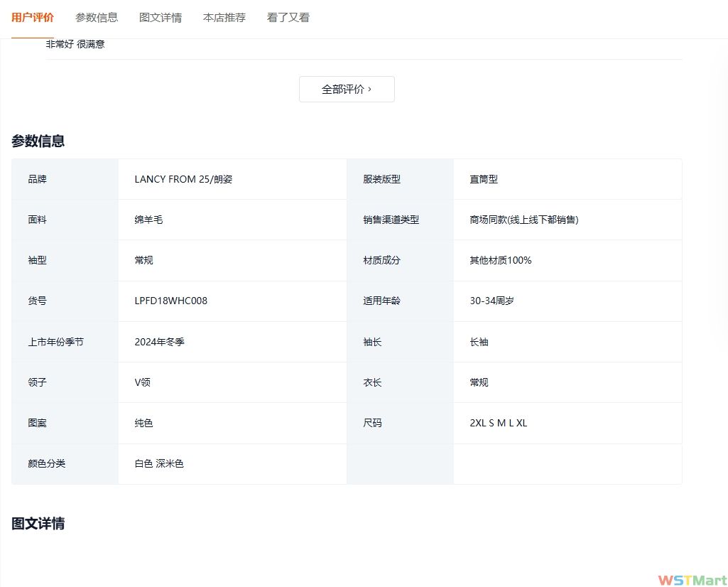
Task: Click the 参数信息 section heading
Action: tap(38, 141)
